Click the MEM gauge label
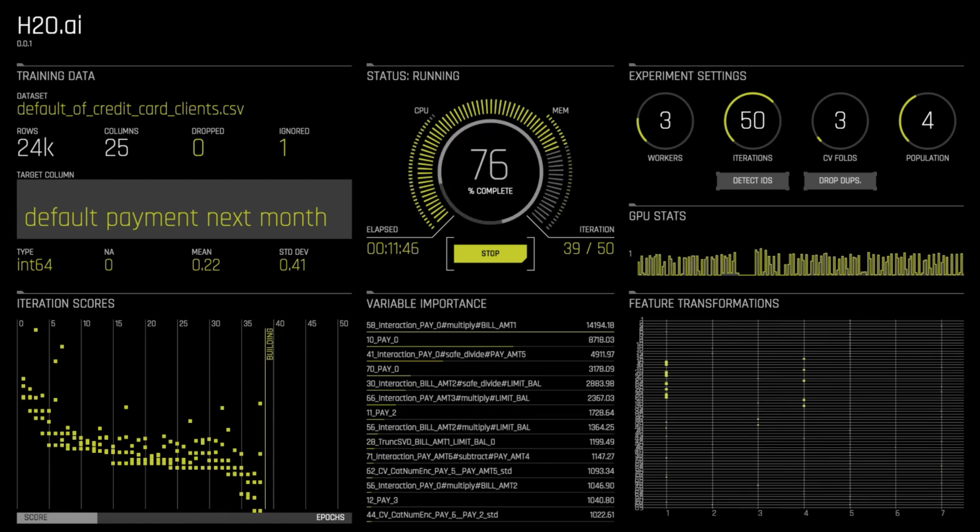980x532 pixels. coord(560,111)
